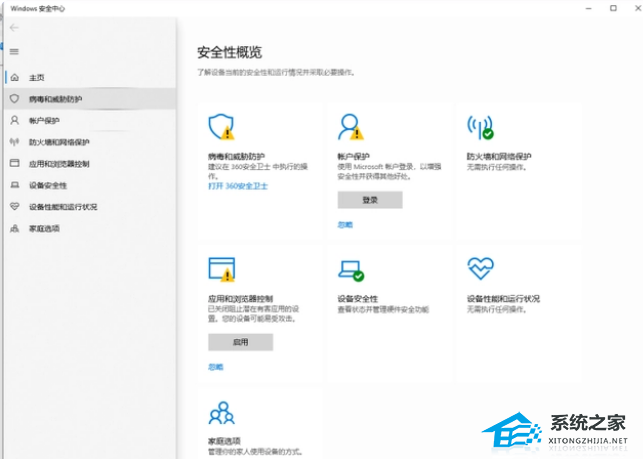
Task: Open the 设备安全性 laptop icon tile
Action: tap(351, 269)
